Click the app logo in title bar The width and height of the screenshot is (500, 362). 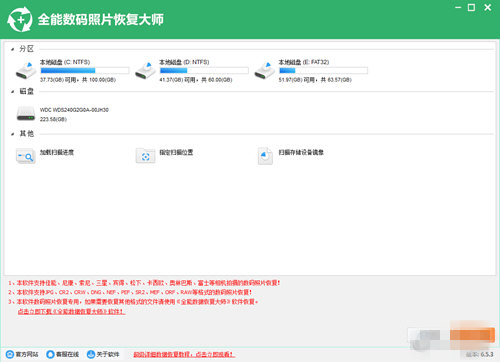(x=20, y=20)
